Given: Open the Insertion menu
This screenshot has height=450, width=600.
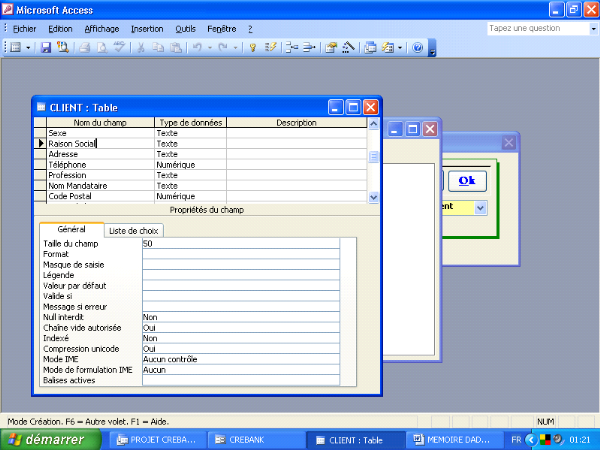Looking at the screenshot, I should click(x=147, y=29).
